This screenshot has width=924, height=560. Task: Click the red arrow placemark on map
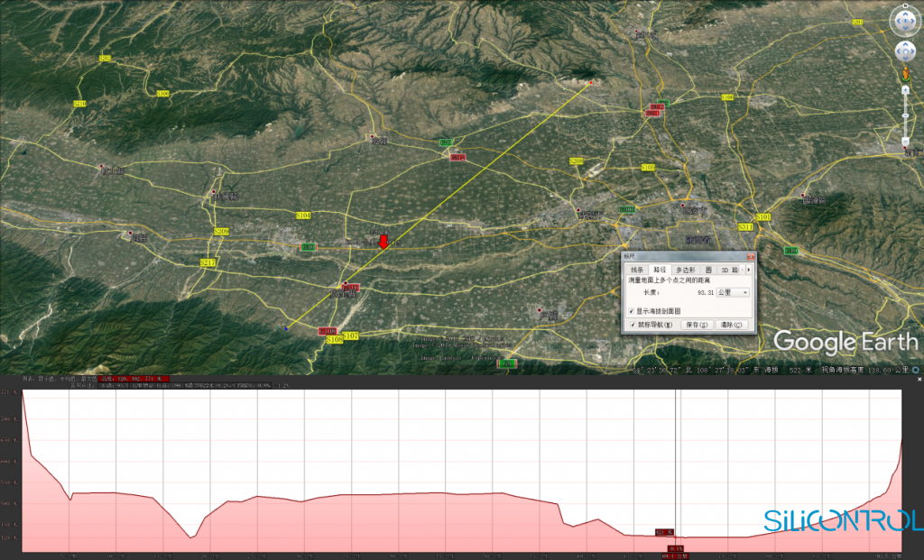point(383,242)
